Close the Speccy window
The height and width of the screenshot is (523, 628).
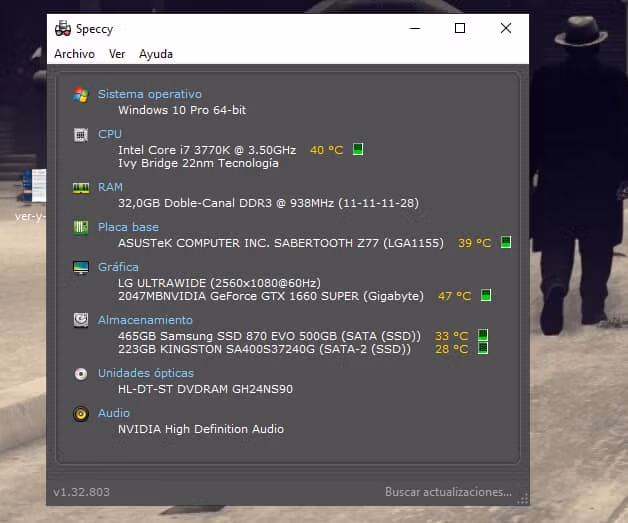point(506,28)
